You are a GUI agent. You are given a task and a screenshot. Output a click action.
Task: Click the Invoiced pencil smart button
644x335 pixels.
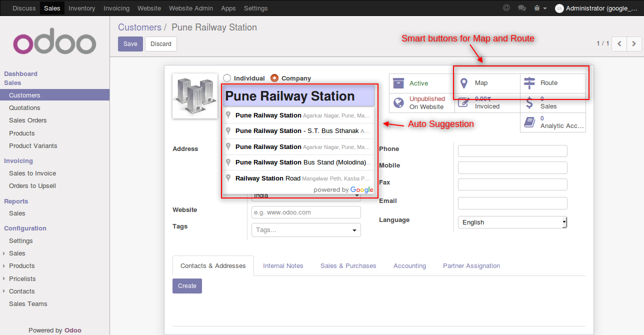[485, 102]
